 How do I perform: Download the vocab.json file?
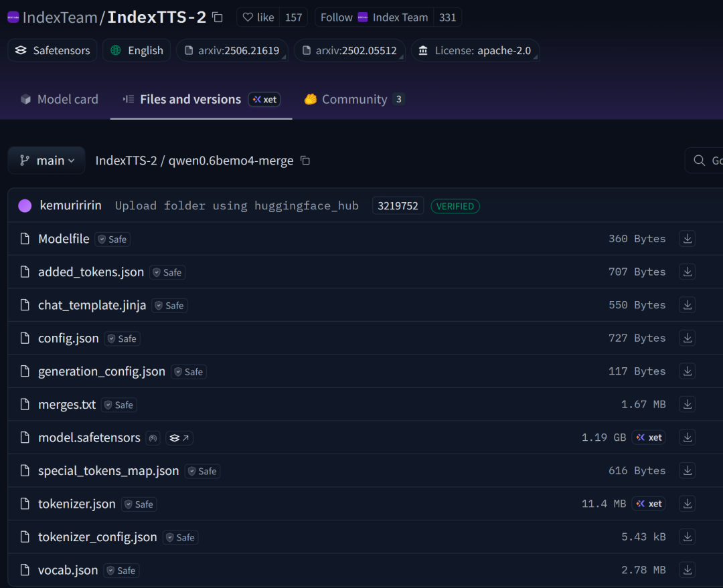[x=687, y=570]
